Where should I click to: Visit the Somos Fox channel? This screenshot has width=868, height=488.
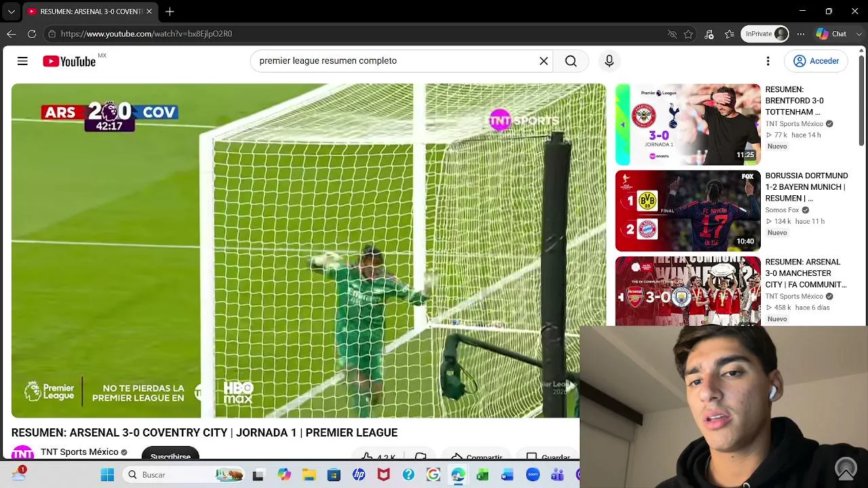point(782,210)
